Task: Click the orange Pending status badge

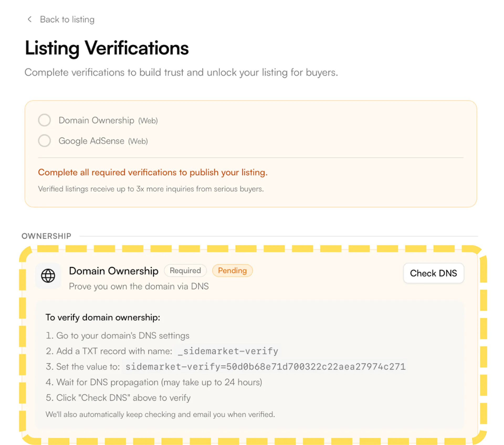Action: point(232,270)
